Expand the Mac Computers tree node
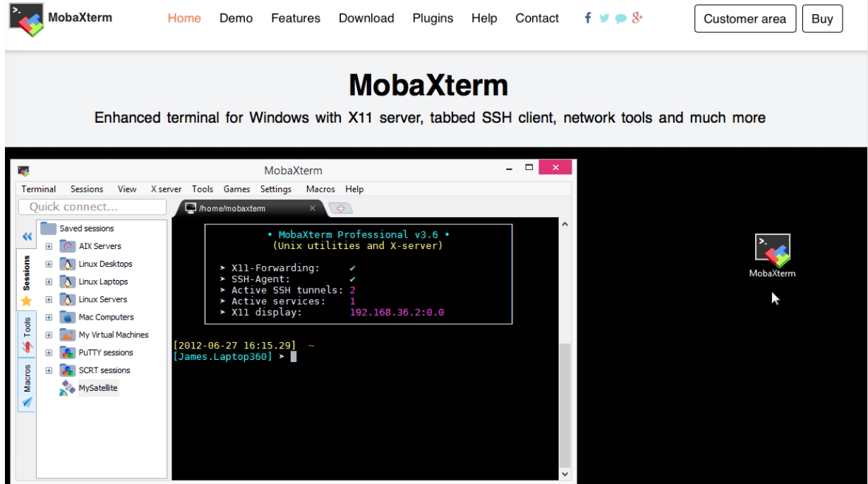Image resolution: width=868 pixels, height=484 pixels. pyautogui.click(x=49, y=317)
